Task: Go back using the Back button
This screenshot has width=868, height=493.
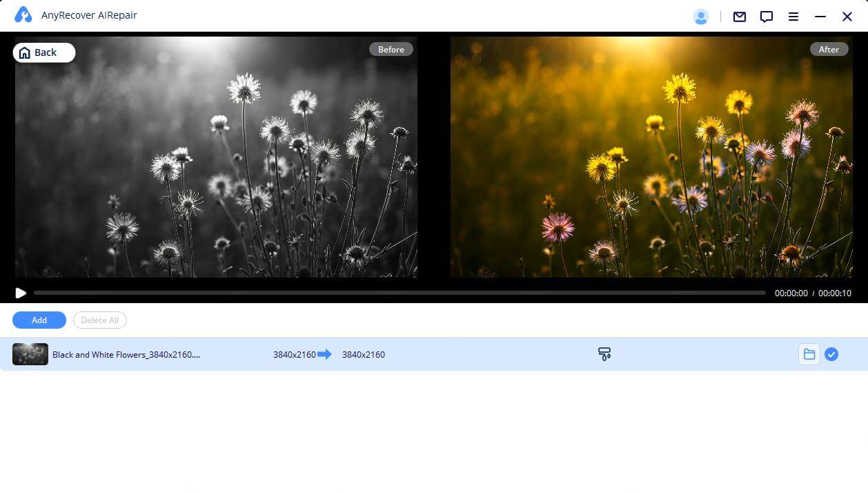Action: pos(44,52)
